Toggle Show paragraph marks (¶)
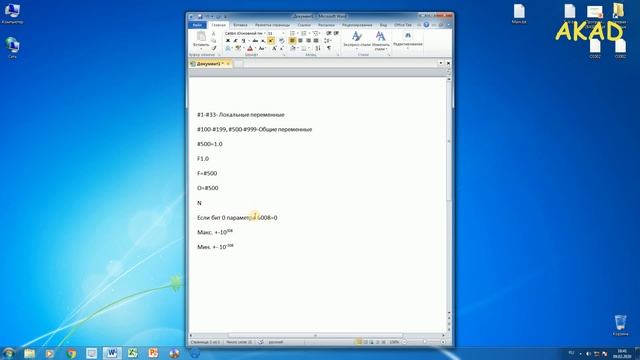 329,48
